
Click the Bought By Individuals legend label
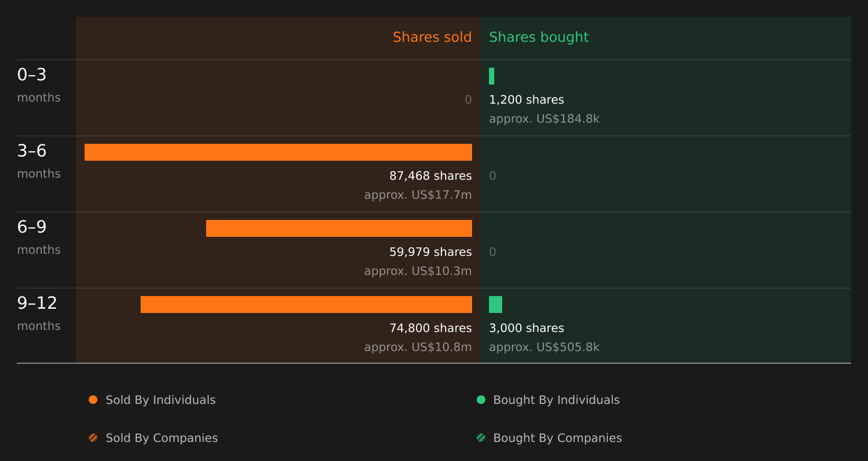[x=556, y=400]
